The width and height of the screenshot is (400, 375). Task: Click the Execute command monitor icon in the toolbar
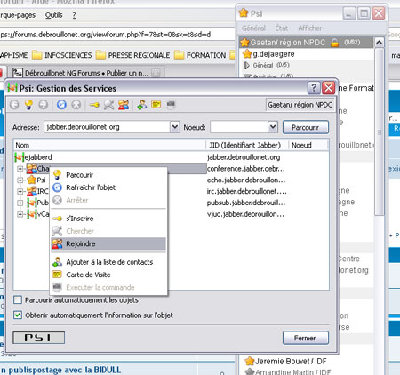[x=171, y=105]
